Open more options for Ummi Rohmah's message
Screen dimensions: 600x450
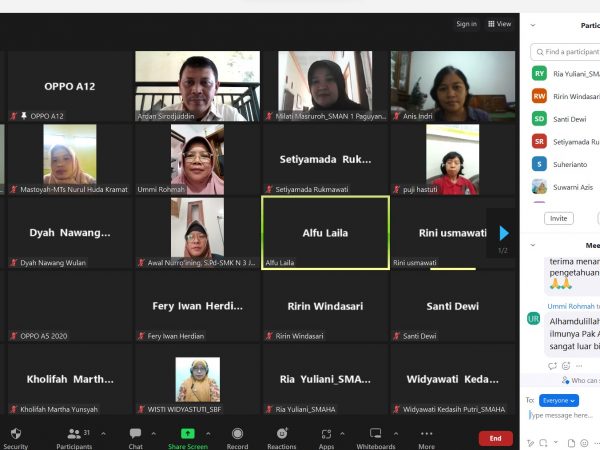point(579,366)
